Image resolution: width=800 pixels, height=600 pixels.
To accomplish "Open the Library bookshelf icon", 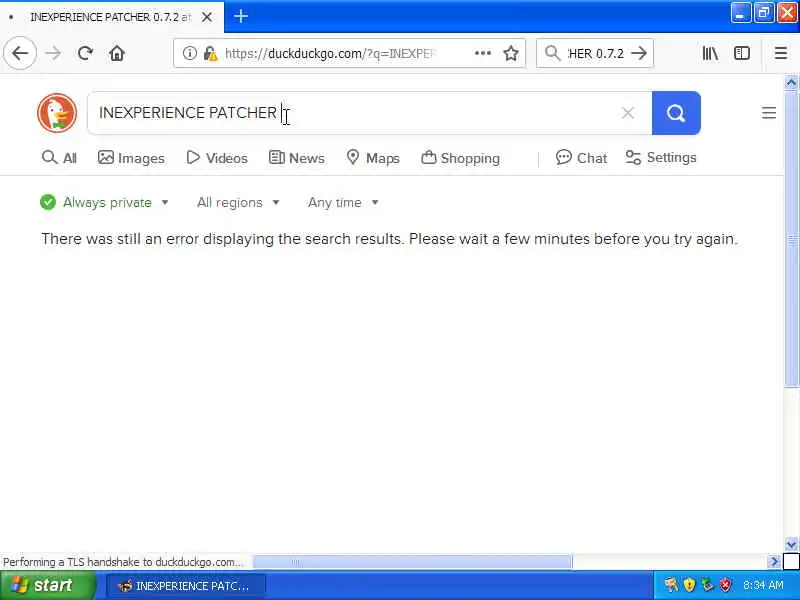I will (x=710, y=53).
